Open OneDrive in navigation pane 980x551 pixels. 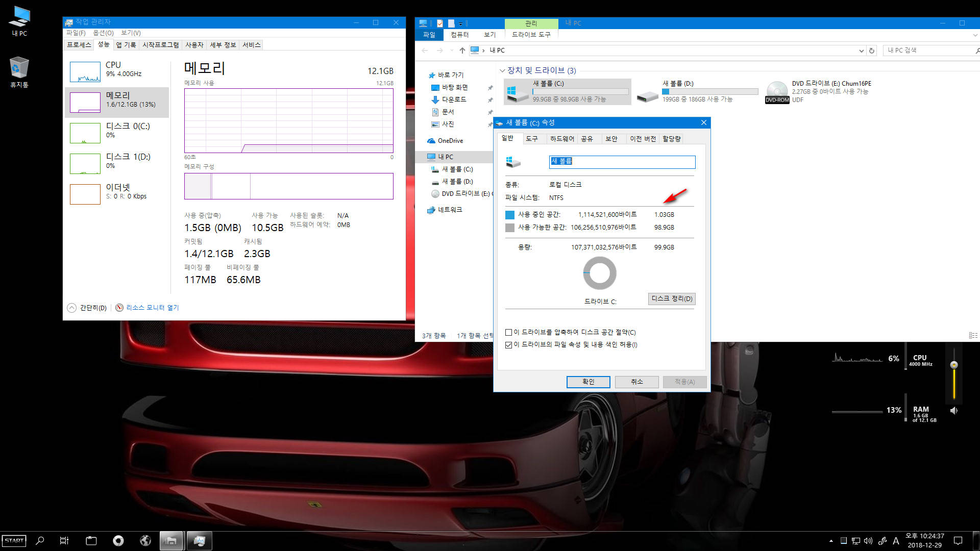(x=445, y=141)
